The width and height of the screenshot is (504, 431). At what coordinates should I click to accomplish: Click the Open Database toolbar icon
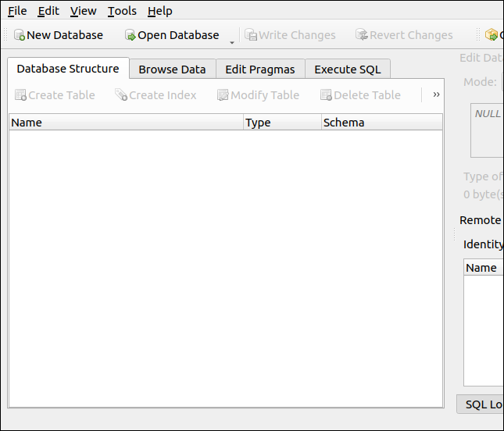point(130,35)
